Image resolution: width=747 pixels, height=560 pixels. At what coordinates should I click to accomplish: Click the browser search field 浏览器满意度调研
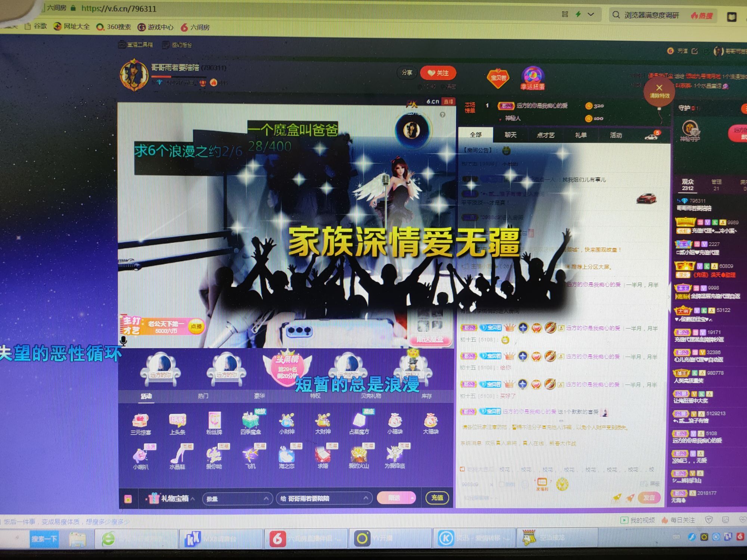pyautogui.click(x=652, y=15)
